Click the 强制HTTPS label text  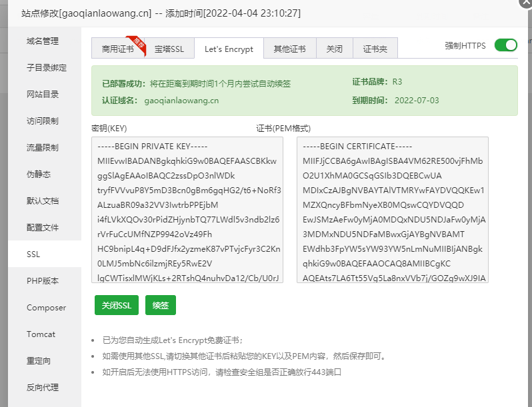465,45
